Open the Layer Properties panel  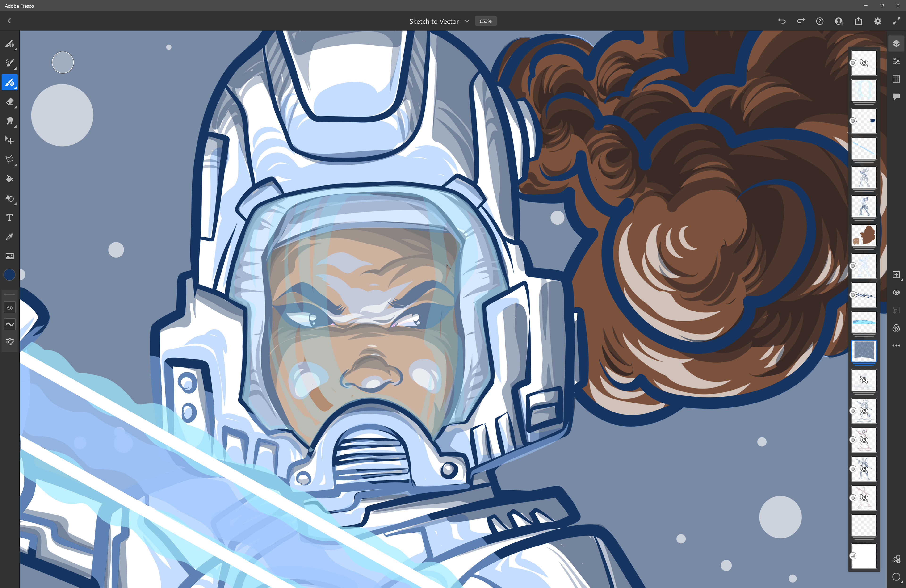click(x=896, y=61)
